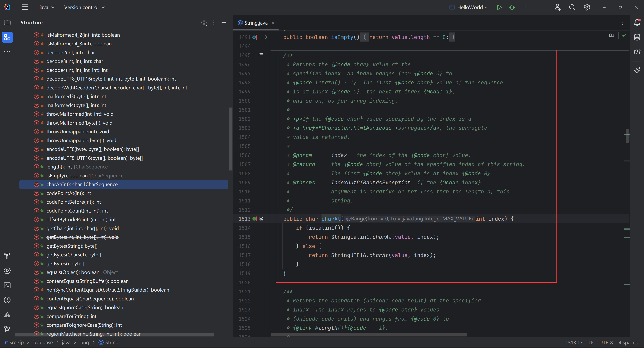This screenshot has height=348, width=644.
Task: Close the String.java tab
Action: (273, 23)
